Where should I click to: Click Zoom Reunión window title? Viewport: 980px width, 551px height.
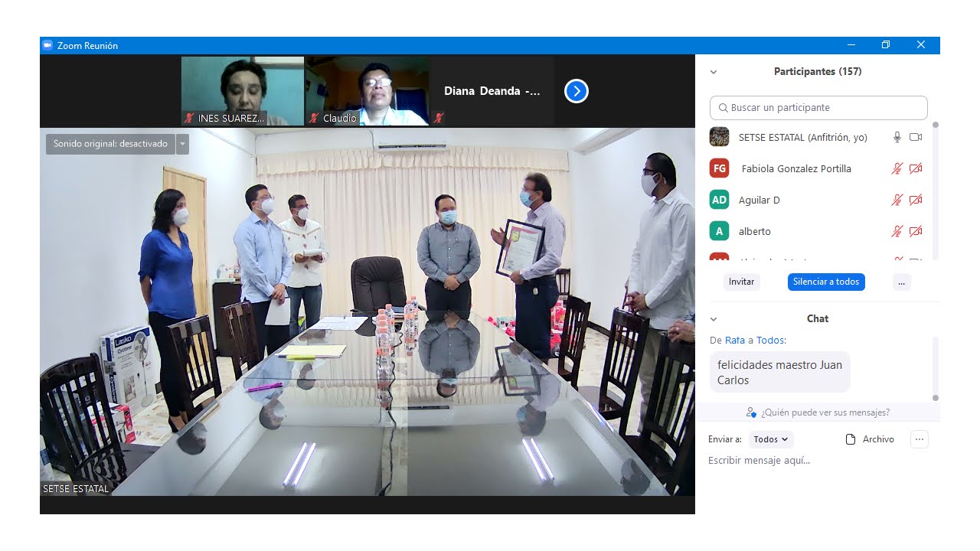pyautogui.click(x=87, y=46)
